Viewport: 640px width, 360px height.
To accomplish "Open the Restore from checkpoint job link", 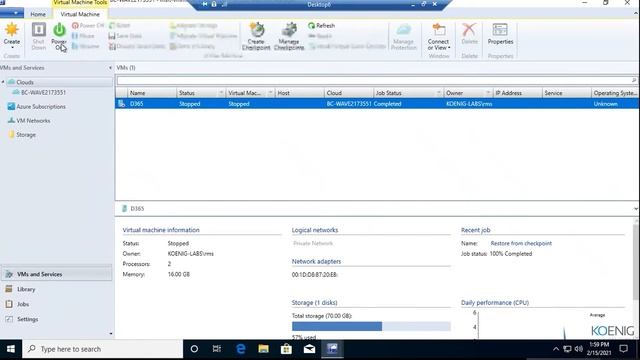I will tap(521, 243).
